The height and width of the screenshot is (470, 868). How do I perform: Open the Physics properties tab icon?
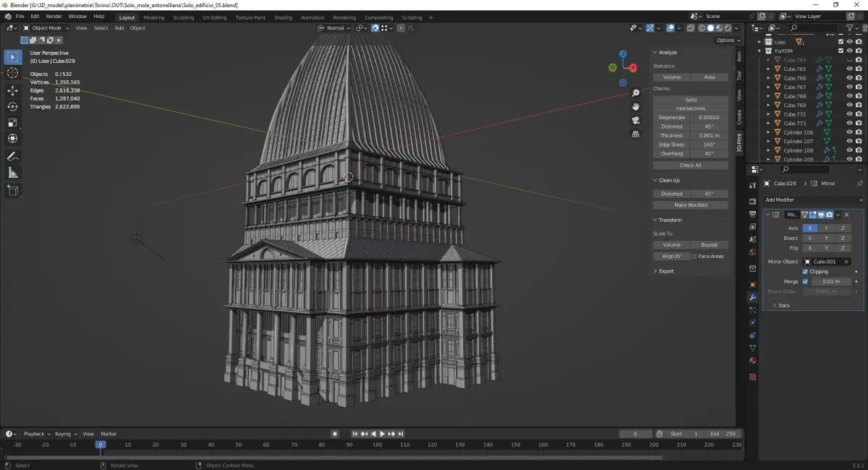(x=752, y=322)
